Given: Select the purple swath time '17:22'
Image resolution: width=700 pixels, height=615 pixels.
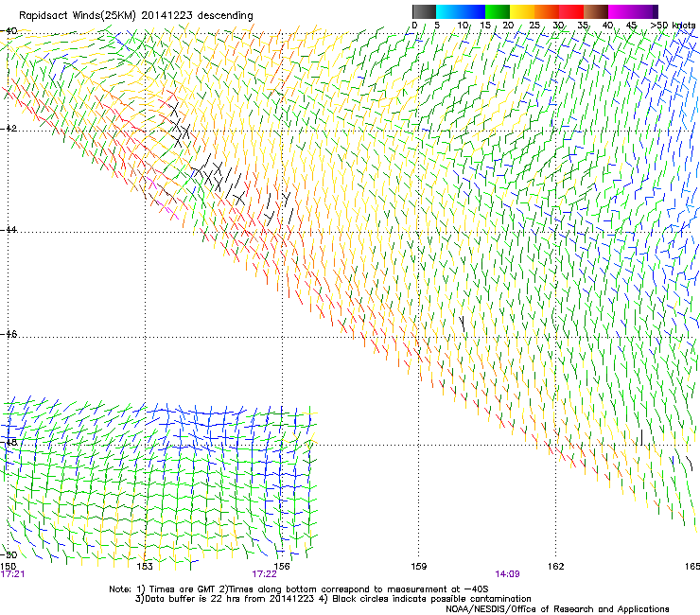Looking at the screenshot, I should pos(264,574).
